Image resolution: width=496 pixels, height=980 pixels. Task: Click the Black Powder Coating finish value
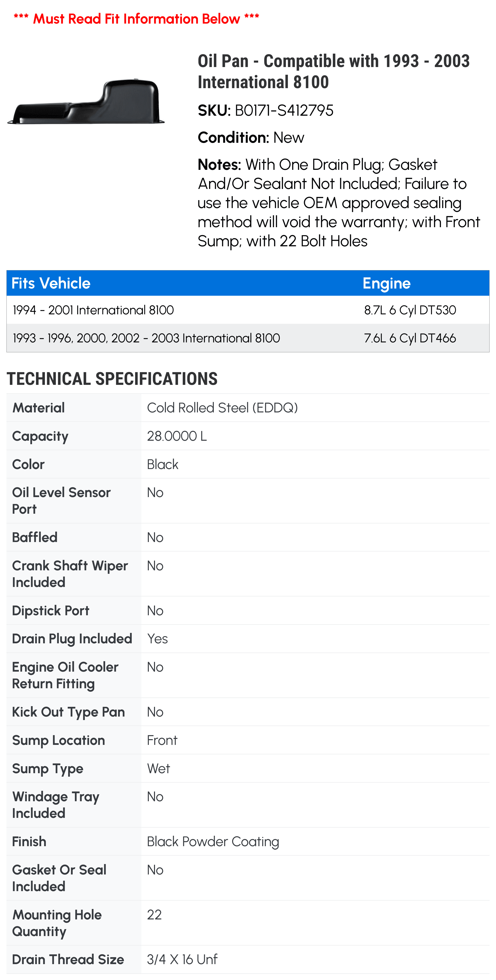(213, 841)
